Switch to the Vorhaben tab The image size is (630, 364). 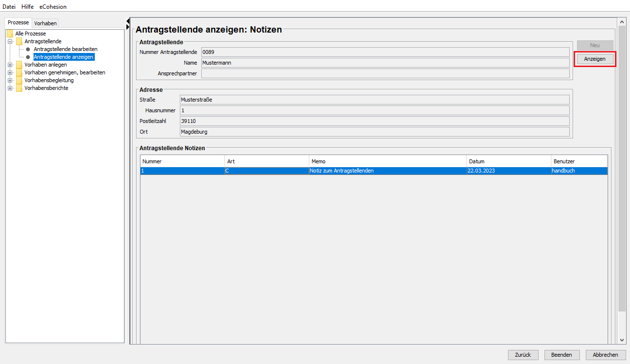(x=45, y=23)
